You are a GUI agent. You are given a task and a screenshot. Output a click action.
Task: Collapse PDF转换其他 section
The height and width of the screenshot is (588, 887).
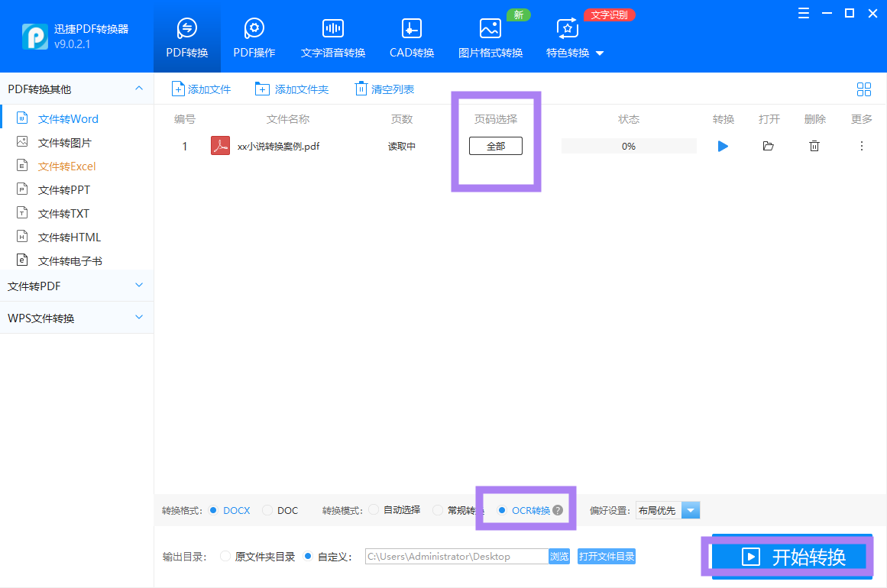point(139,89)
